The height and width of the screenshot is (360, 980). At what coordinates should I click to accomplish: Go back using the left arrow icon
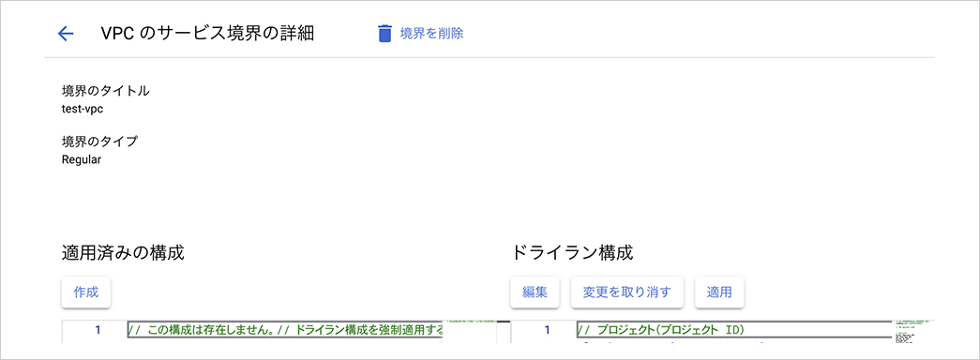pos(66,34)
